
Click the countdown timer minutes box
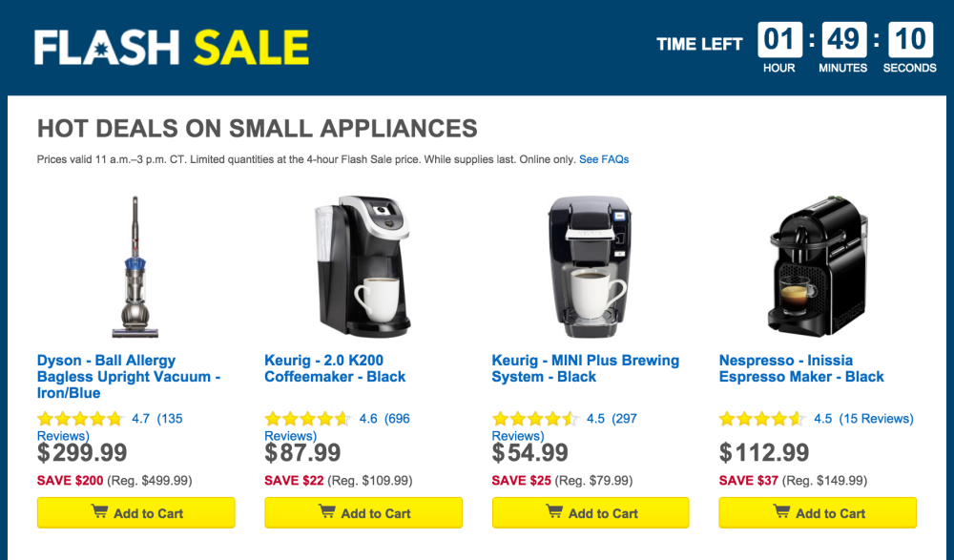(x=843, y=40)
